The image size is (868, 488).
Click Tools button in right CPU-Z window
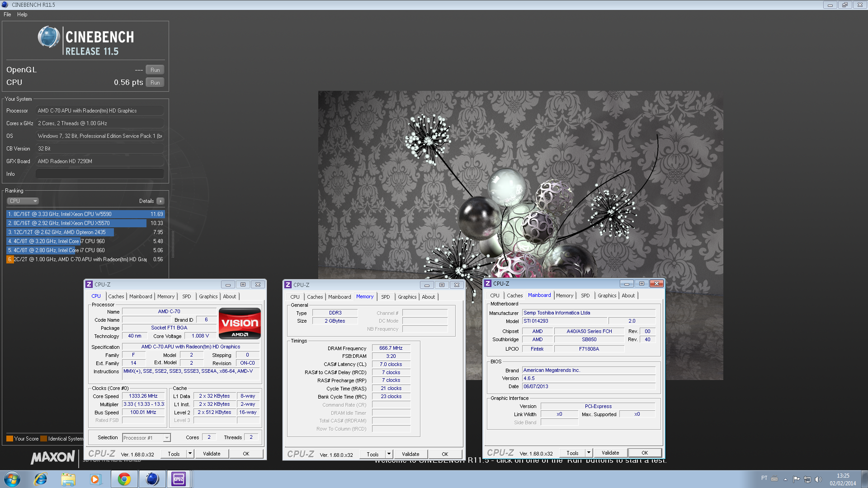tap(573, 453)
